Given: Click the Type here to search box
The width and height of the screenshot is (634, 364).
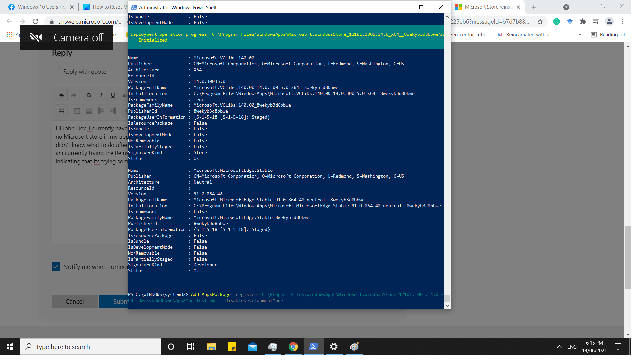Looking at the screenshot, I should coord(90,347).
